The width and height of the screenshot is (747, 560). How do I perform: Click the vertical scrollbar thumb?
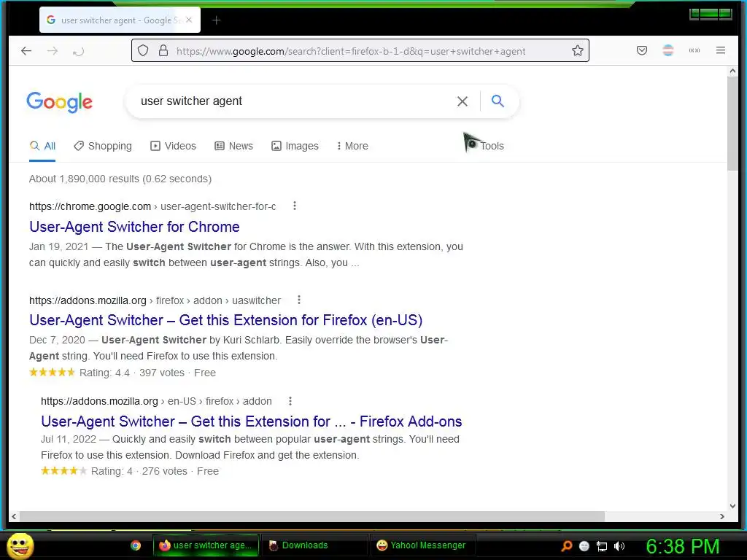732,122
